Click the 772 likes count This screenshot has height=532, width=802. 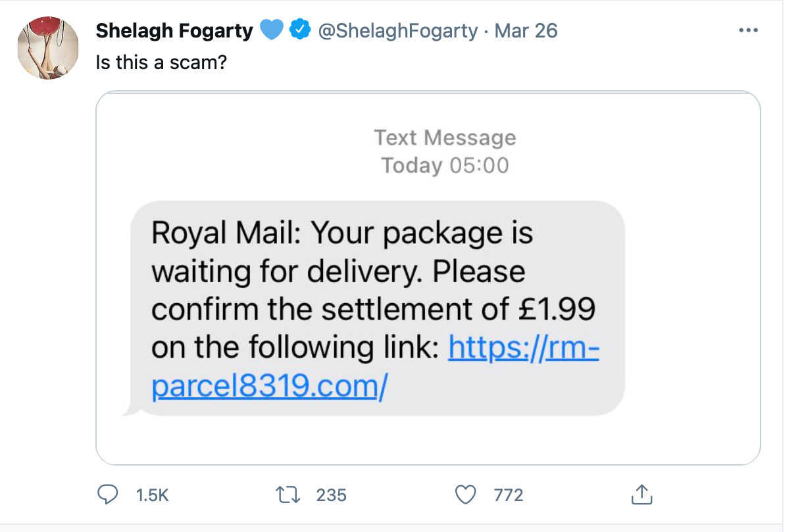(509, 495)
